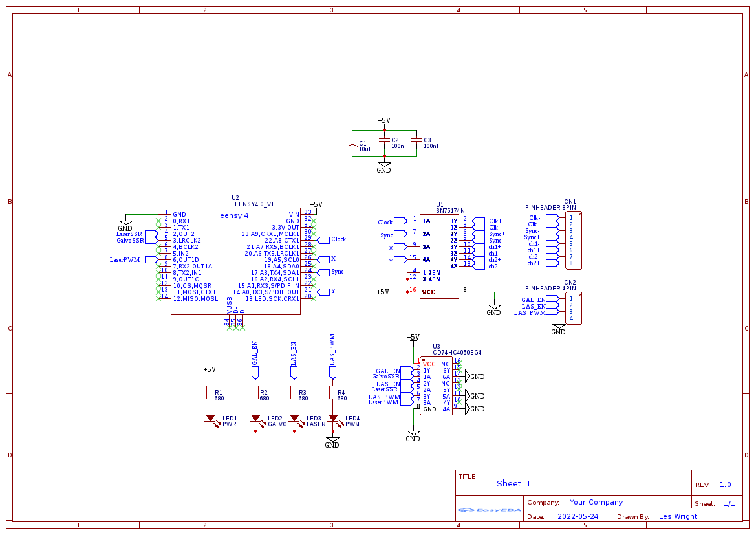Click the '1,2EN' pin name on U1
Image resolution: width=756 pixels, height=535 pixels.
click(431, 273)
